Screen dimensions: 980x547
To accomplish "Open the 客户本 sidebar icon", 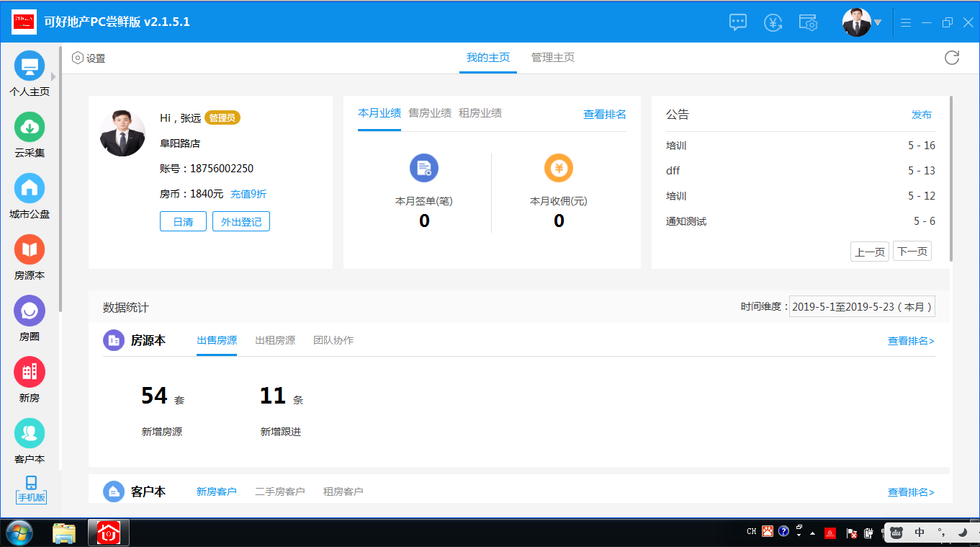I will (30, 434).
